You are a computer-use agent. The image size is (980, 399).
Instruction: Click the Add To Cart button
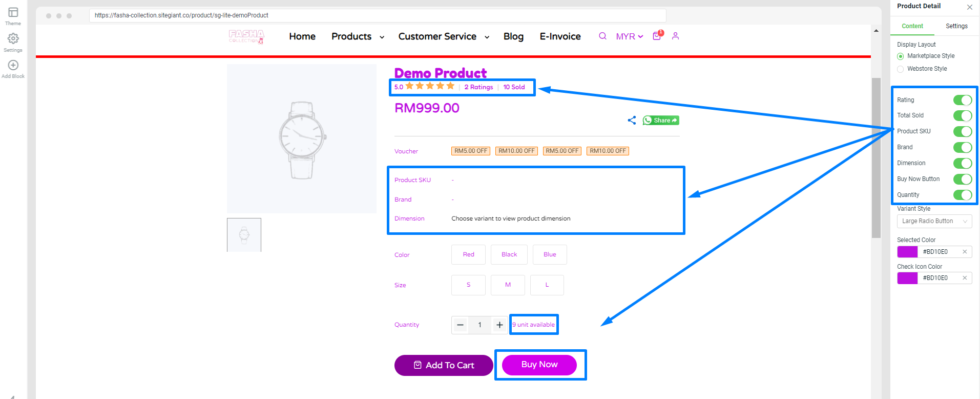point(444,365)
